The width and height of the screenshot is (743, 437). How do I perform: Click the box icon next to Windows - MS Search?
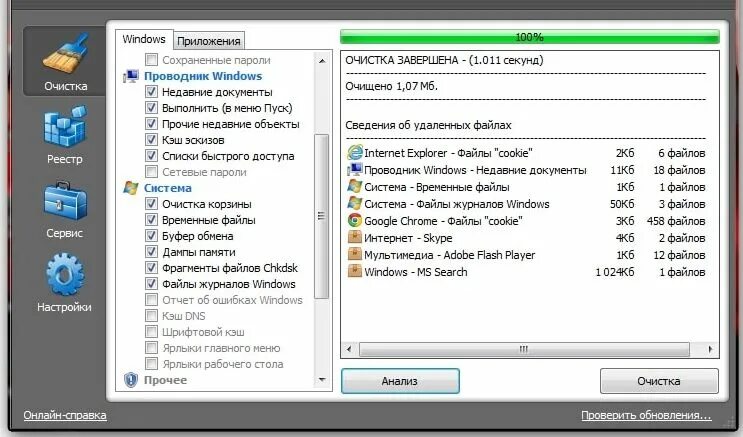[354, 272]
